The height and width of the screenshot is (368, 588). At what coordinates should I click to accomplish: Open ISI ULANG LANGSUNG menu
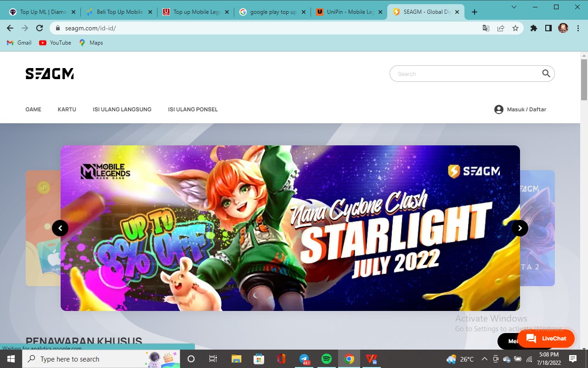point(122,109)
